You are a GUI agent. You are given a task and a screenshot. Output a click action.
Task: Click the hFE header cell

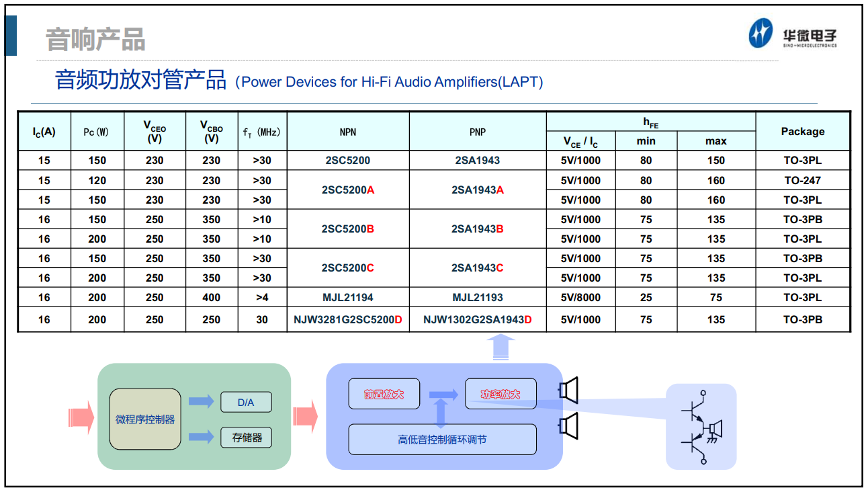651,122
